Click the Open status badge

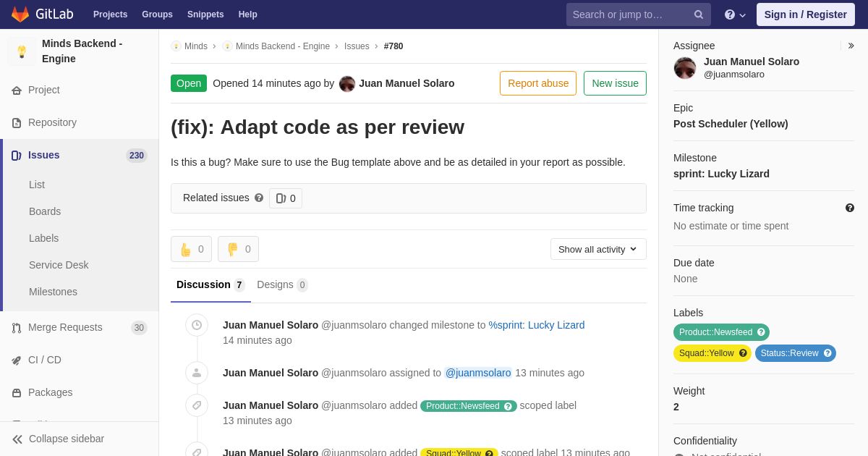[189, 83]
